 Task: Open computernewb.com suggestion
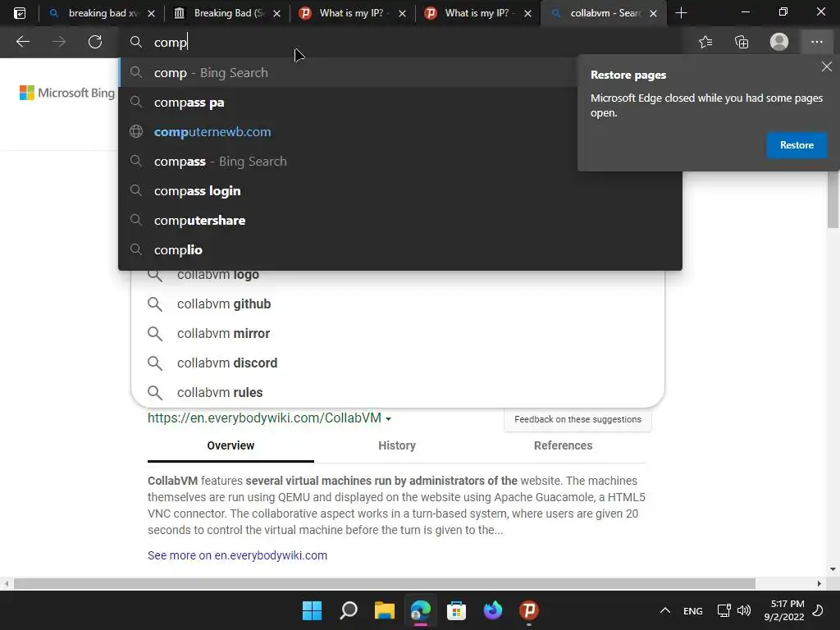click(x=400, y=132)
